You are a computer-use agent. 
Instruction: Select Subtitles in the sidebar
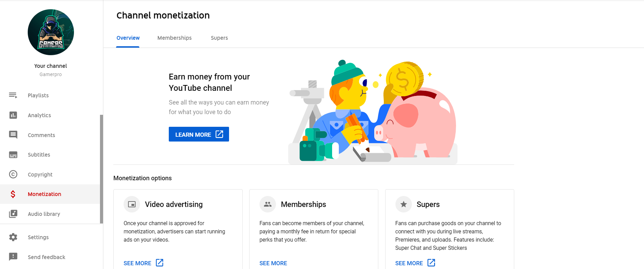pos(50,155)
